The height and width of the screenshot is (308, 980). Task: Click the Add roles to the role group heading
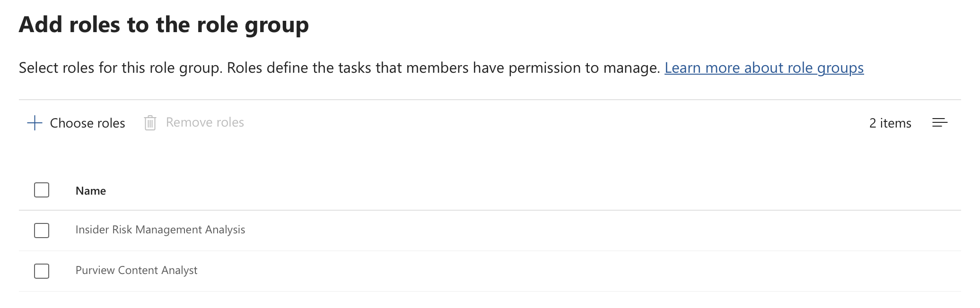point(164,25)
